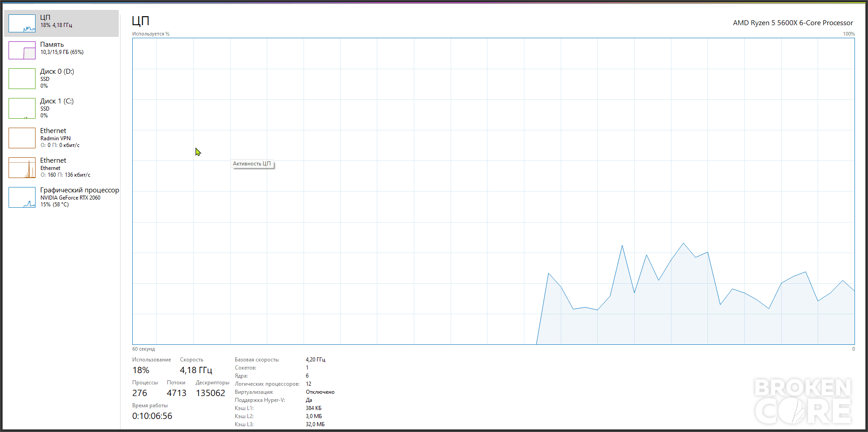Click the main CPU usage graph

(493, 192)
